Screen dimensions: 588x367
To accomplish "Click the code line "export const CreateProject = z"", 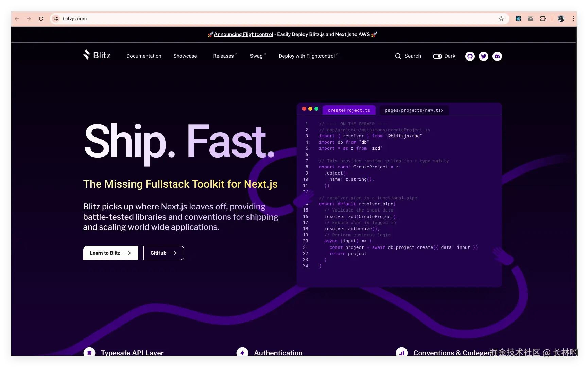I will 359,167.
